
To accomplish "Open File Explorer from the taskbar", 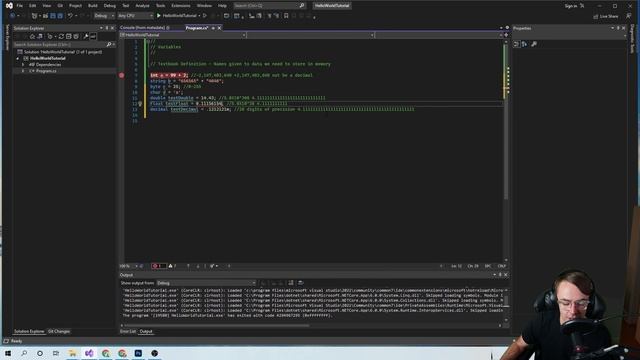I will click(73, 353).
